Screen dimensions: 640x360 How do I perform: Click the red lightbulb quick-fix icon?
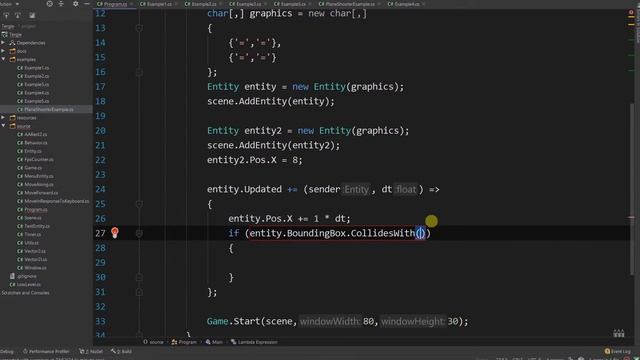click(115, 233)
